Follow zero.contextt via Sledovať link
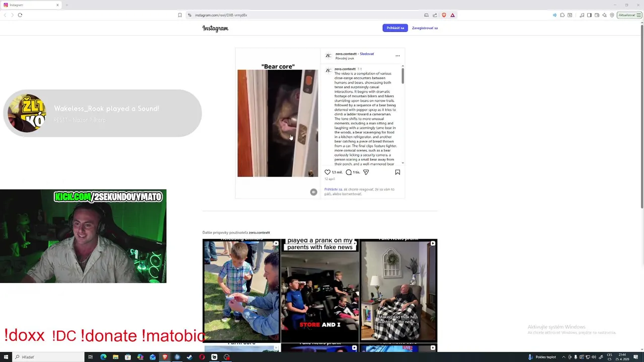Viewport: 644px width, 362px height. (x=367, y=54)
